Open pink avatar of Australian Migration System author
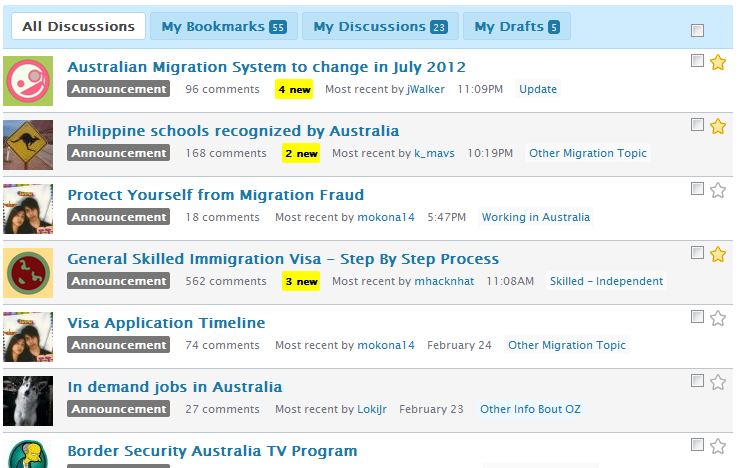 (x=28, y=81)
